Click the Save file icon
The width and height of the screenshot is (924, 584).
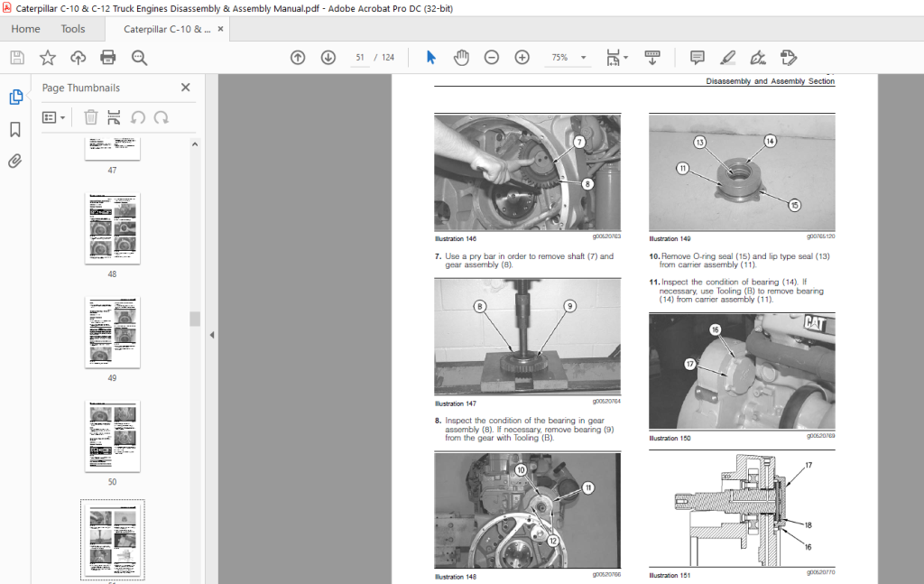pyautogui.click(x=17, y=57)
